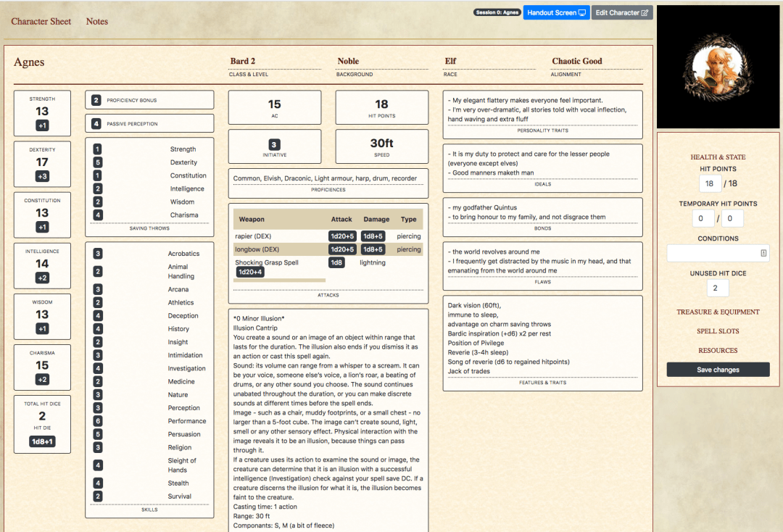Click the Dexterity +3 modifier badge
Viewport: 783px width, 532px height.
click(42, 176)
